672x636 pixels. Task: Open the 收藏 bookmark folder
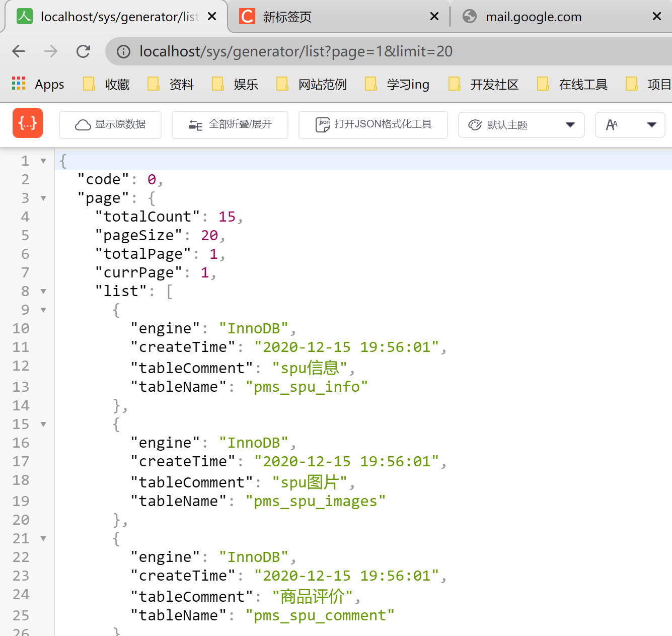106,84
